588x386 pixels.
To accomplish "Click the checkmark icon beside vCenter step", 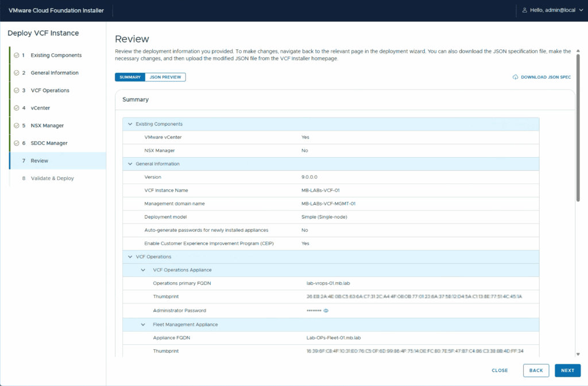I will coord(17,108).
